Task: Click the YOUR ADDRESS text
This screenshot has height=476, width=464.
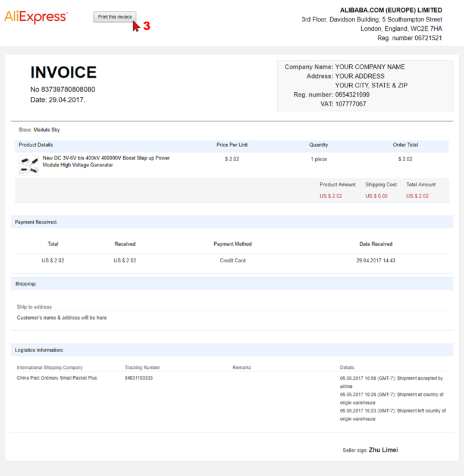Action: 360,76
